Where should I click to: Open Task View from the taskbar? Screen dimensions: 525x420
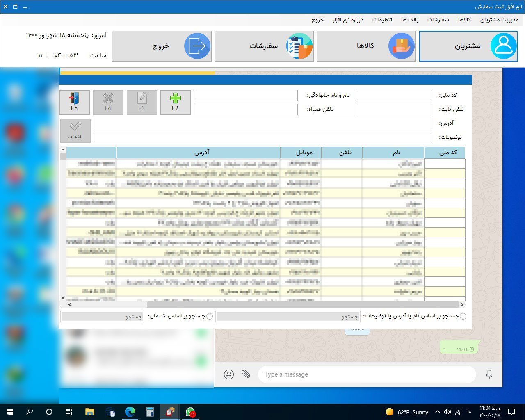tap(69, 412)
